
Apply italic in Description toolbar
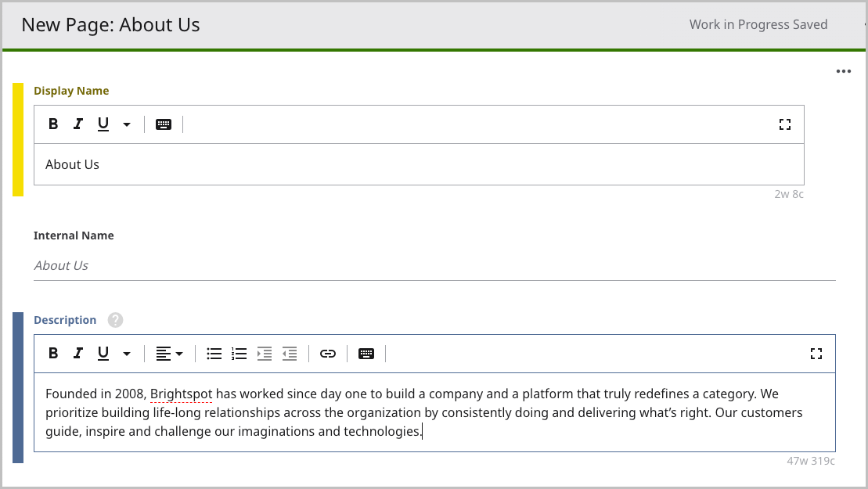(78, 353)
